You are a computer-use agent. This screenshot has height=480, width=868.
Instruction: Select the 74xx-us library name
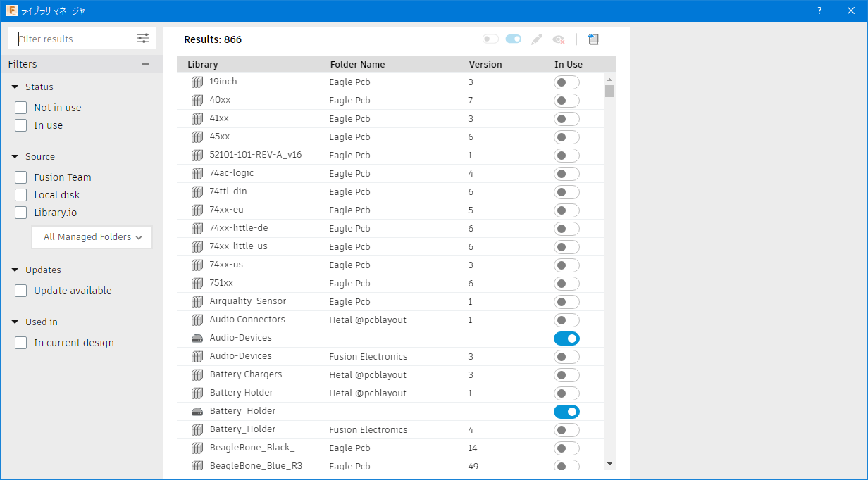[226, 265]
